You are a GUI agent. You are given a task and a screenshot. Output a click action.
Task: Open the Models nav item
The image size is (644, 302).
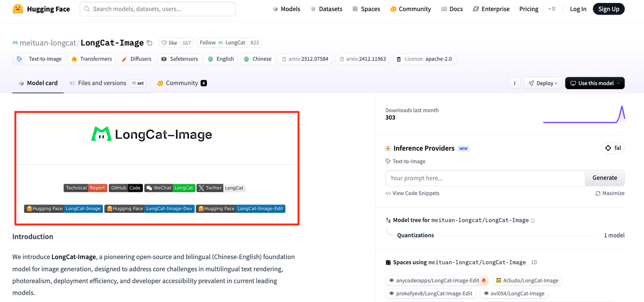[286, 9]
